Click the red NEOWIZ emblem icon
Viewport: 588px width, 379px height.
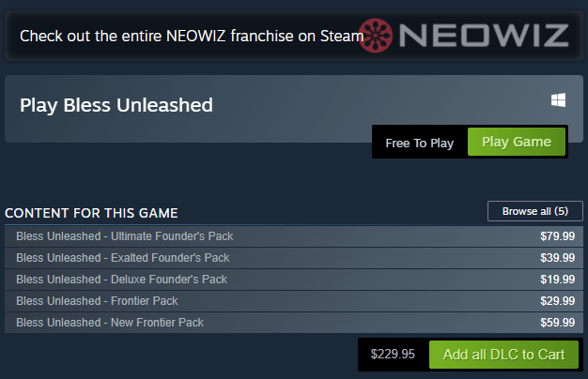coord(376,36)
